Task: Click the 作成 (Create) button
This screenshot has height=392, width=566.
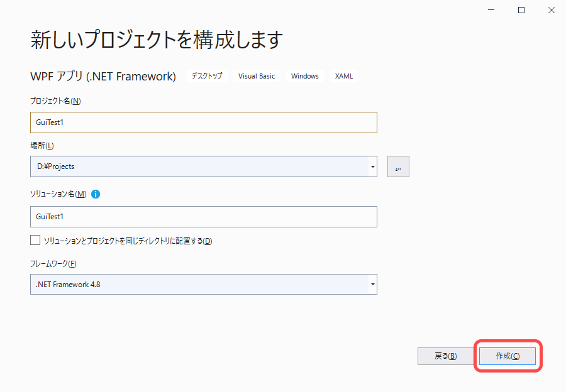Action: click(x=507, y=356)
